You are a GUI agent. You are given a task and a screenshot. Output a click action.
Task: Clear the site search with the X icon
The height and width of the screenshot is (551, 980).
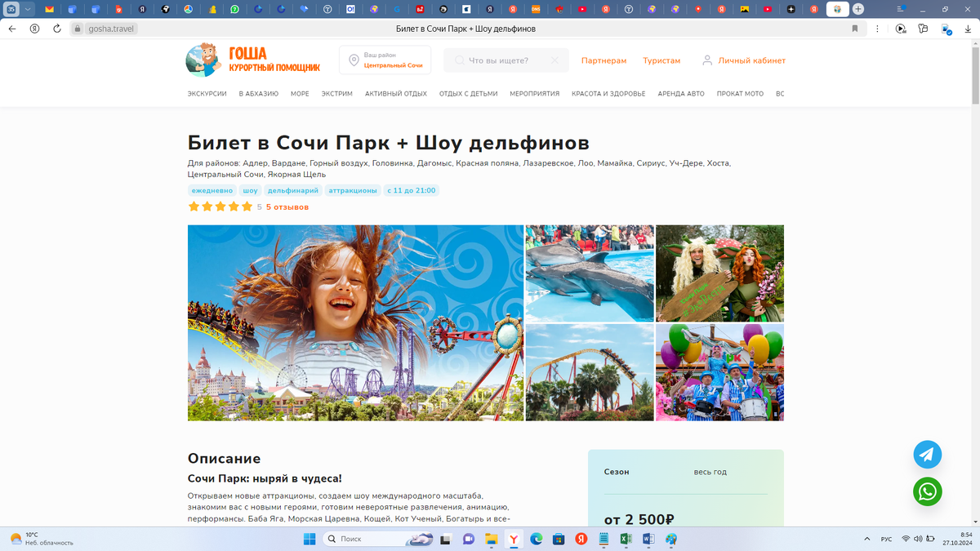pyautogui.click(x=555, y=60)
